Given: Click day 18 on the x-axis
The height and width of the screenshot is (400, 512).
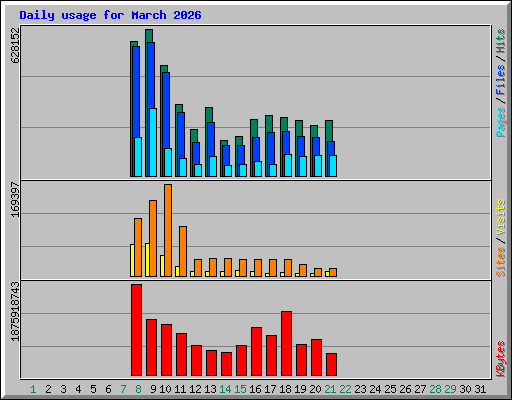Looking at the screenshot, I should point(285,389).
